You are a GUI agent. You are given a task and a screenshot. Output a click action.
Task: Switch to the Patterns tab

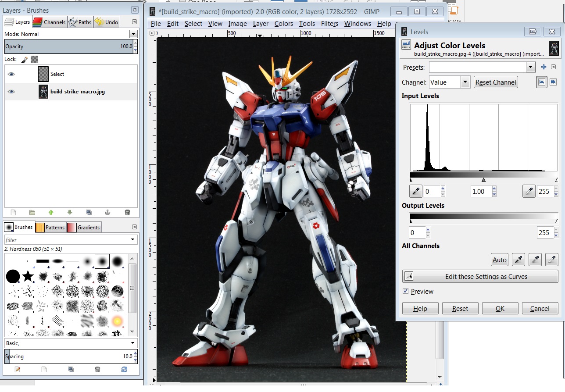[50, 227]
